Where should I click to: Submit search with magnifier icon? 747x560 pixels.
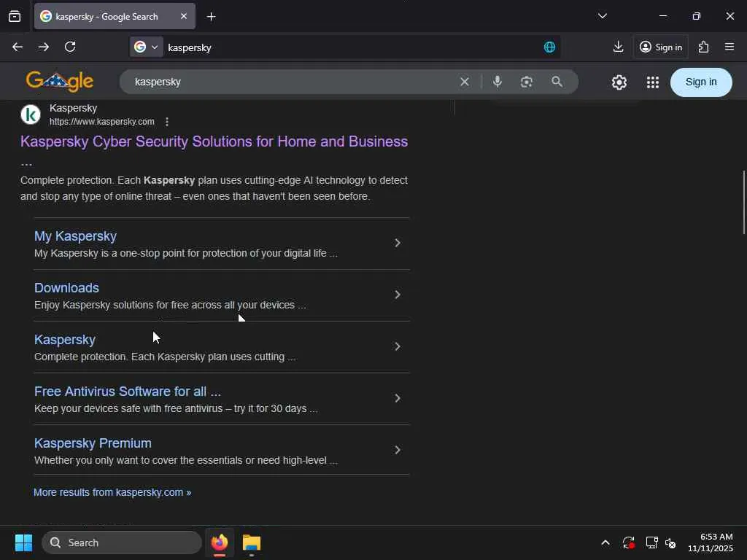point(557,82)
